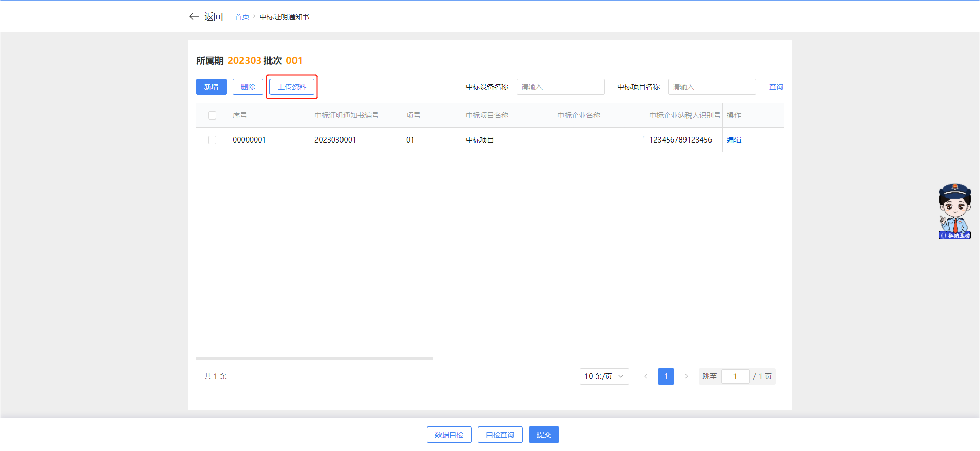
Task: Click 编辑 link in the first row
Action: tap(734, 140)
